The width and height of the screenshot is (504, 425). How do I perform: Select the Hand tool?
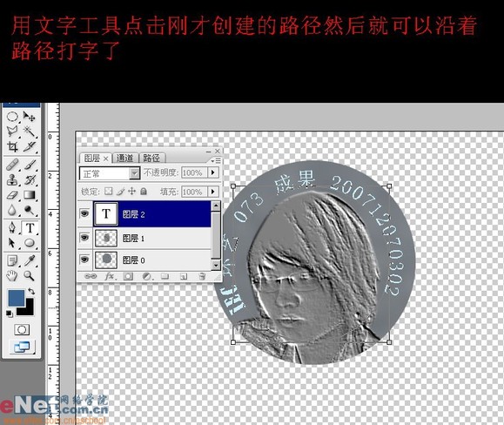(12, 276)
